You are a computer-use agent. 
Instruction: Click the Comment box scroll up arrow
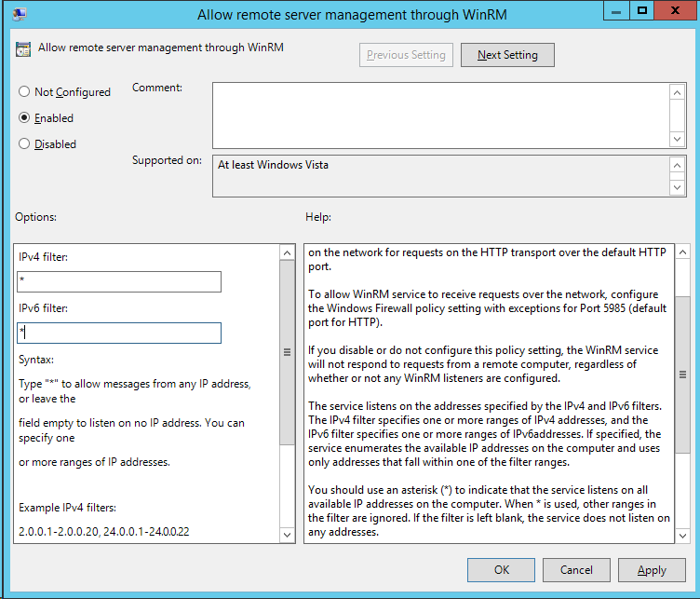coord(678,92)
